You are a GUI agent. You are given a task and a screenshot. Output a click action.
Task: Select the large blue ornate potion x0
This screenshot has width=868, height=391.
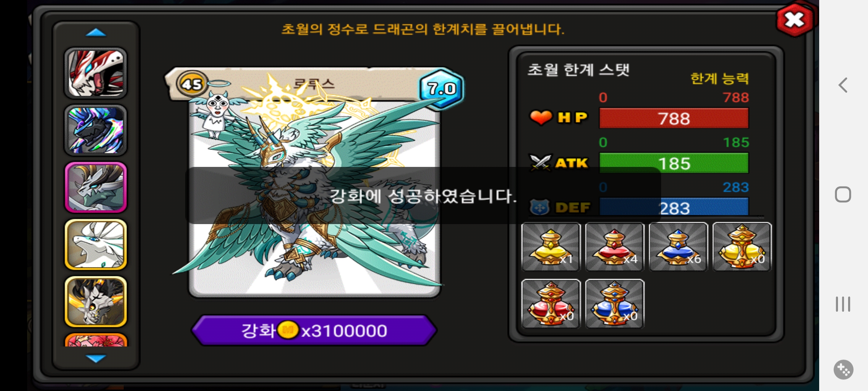click(x=614, y=304)
